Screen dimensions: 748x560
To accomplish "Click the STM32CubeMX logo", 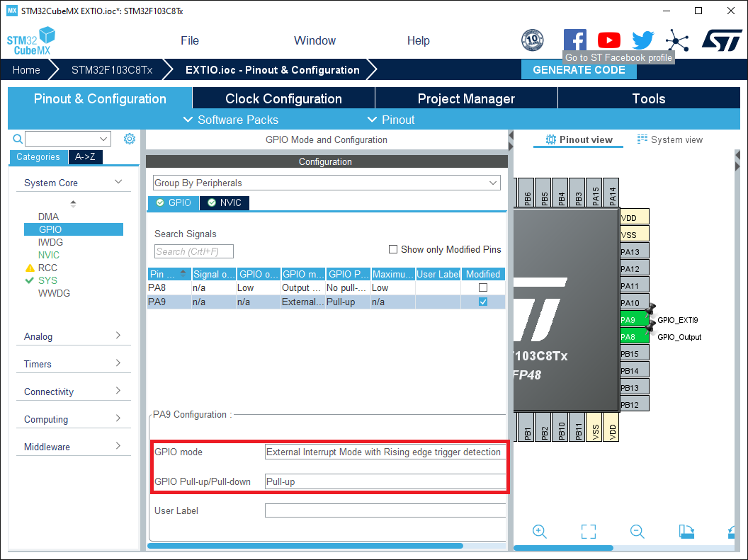I will [31, 41].
